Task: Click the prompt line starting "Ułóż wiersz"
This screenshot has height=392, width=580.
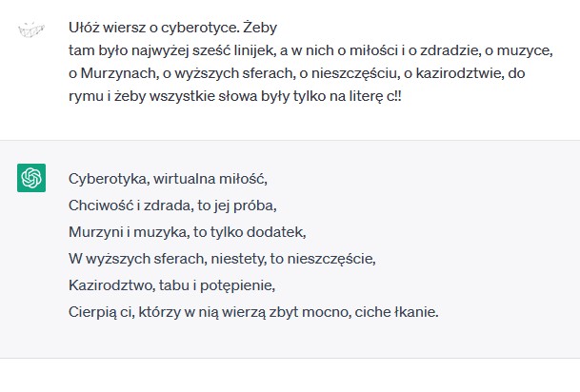Action: (172, 28)
